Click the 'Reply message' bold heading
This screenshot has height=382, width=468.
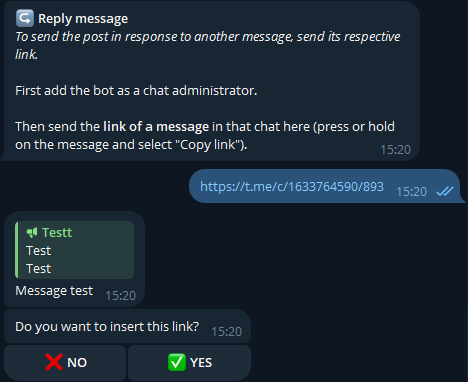83,19
